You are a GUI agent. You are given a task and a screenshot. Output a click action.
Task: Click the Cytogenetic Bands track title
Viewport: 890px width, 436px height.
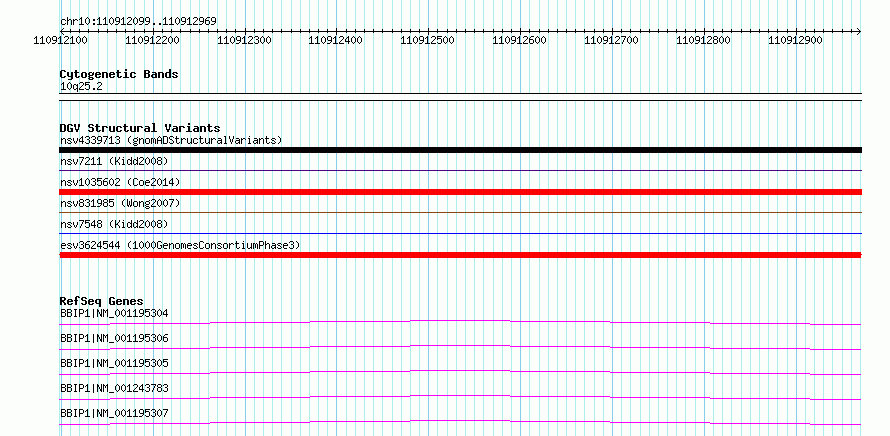click(119, 74)
